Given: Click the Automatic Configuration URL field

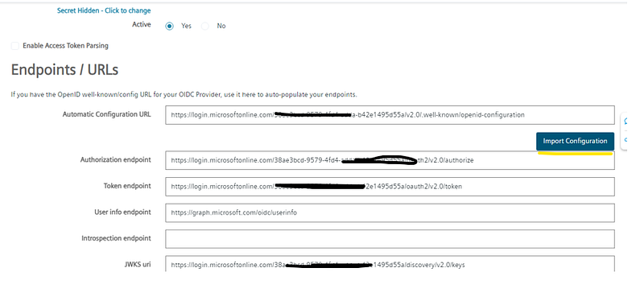Looking at the screenshot, I should pyautogui.click(x=390, y=115).
